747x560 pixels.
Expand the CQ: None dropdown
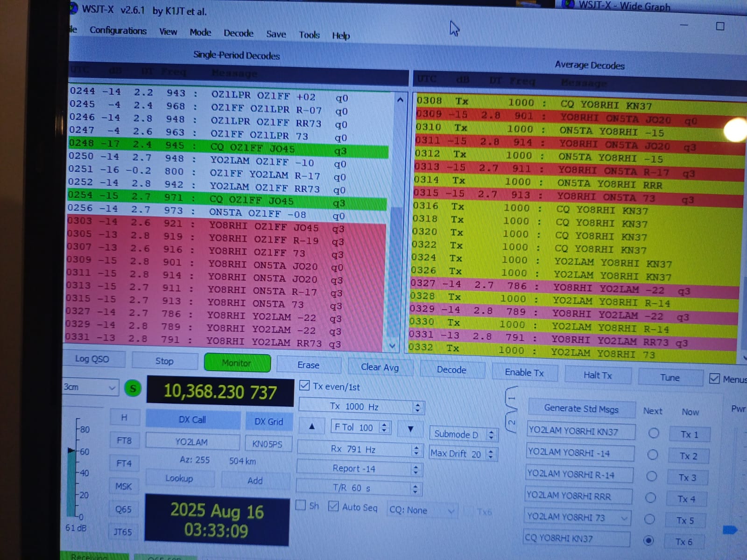point(422,511)
